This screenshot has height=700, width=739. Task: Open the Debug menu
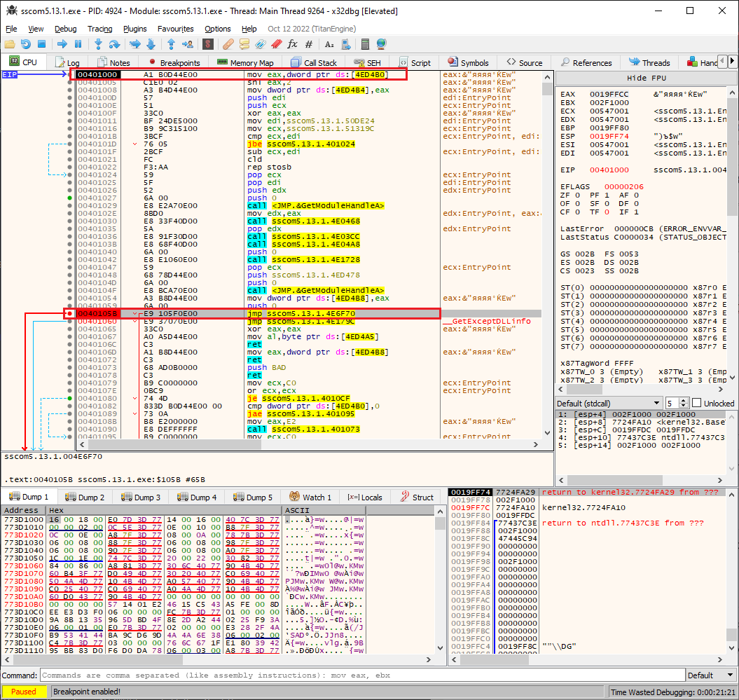pyautogui.click(x=65, y=29)
